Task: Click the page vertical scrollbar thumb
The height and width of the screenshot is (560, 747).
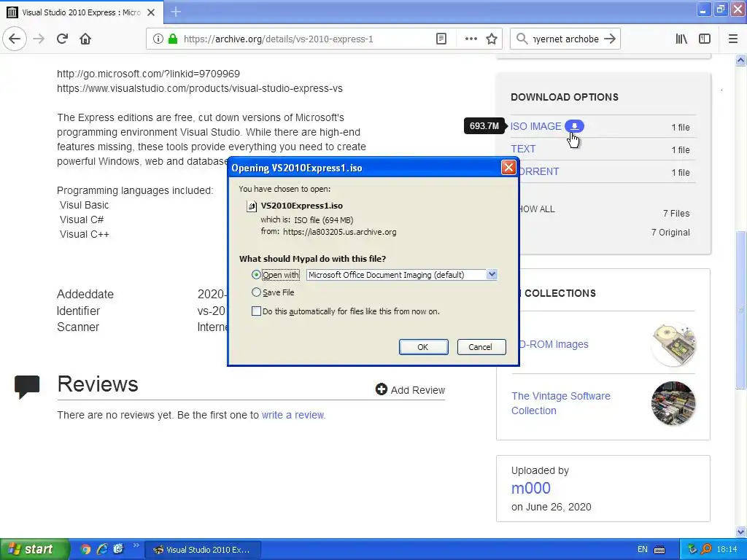Action: tap(740, 309)
